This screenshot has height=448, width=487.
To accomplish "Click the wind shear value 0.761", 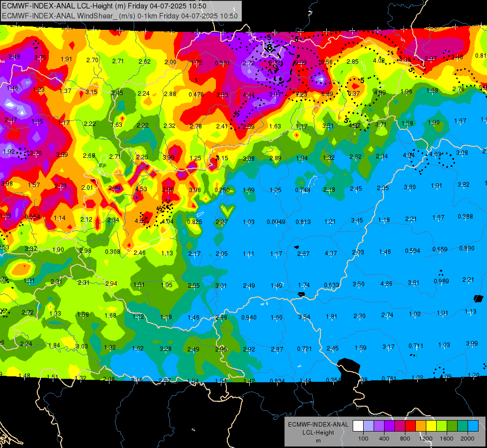I will pos(389,378).
